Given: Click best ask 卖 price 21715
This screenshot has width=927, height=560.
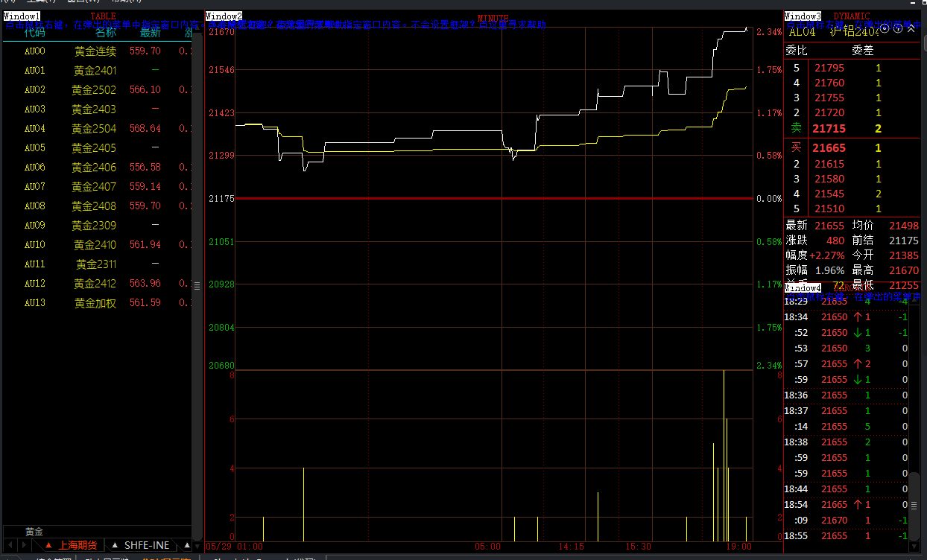Looking at the screenshot, I should point(829,129).
